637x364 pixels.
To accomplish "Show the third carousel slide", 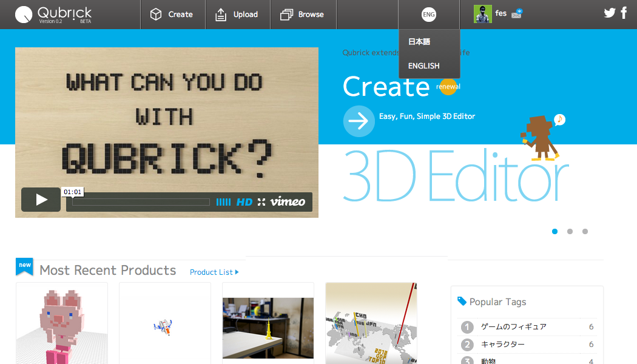I will click(x=585, y=232).
